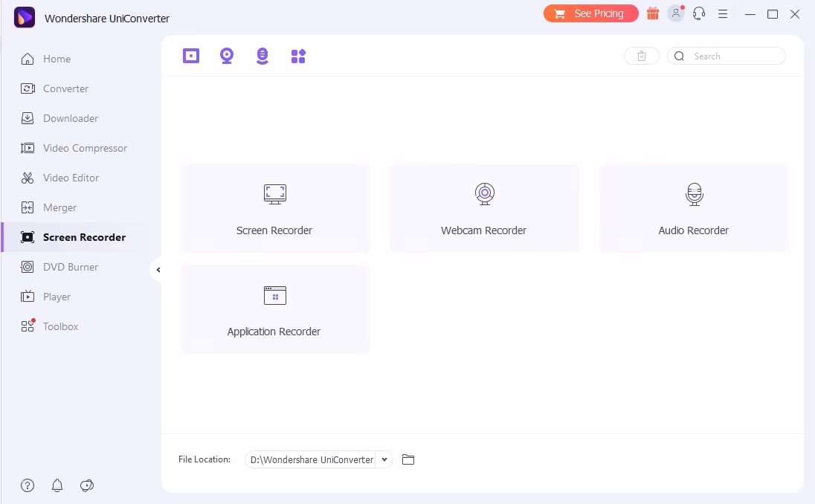Click the Wondershare UniConverter title text
This screenshot has height=504, width=815.
(x=107, y=18)
